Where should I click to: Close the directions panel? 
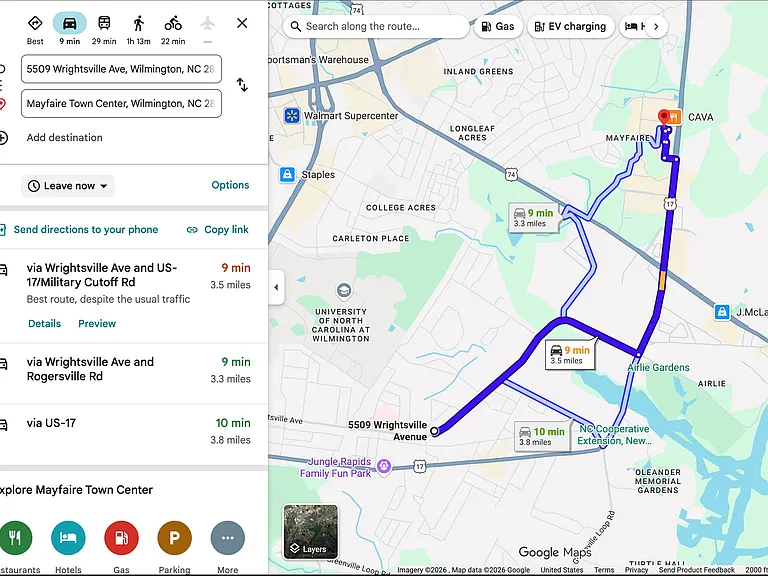(x=242, y=23)
